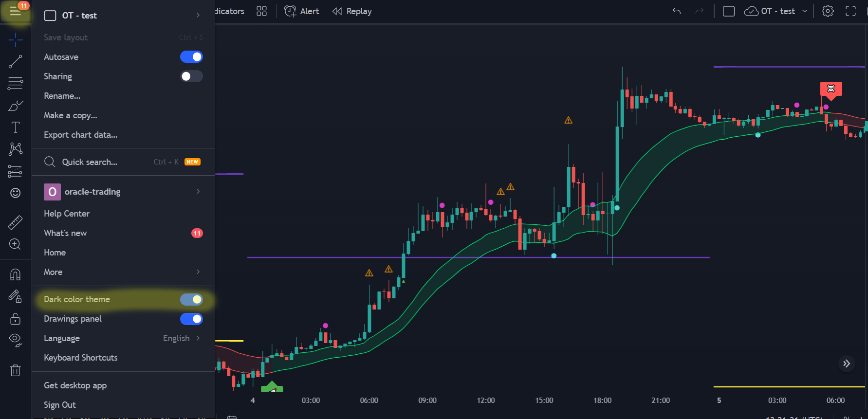Select Keyboard Shortcuts menu item
This screenshot has height=419, width=868.
(x=81, y=358)
